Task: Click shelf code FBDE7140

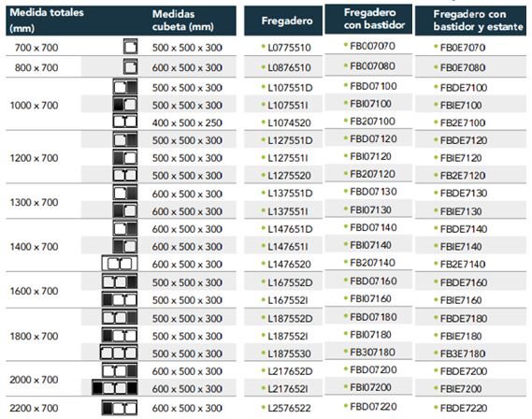Action: coord(464,229)
